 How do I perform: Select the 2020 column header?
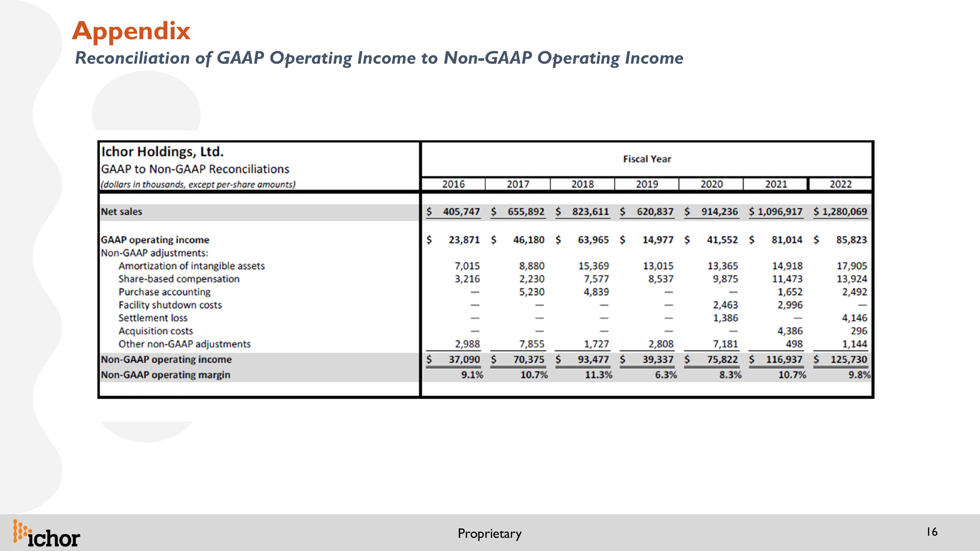click(711, 184)
